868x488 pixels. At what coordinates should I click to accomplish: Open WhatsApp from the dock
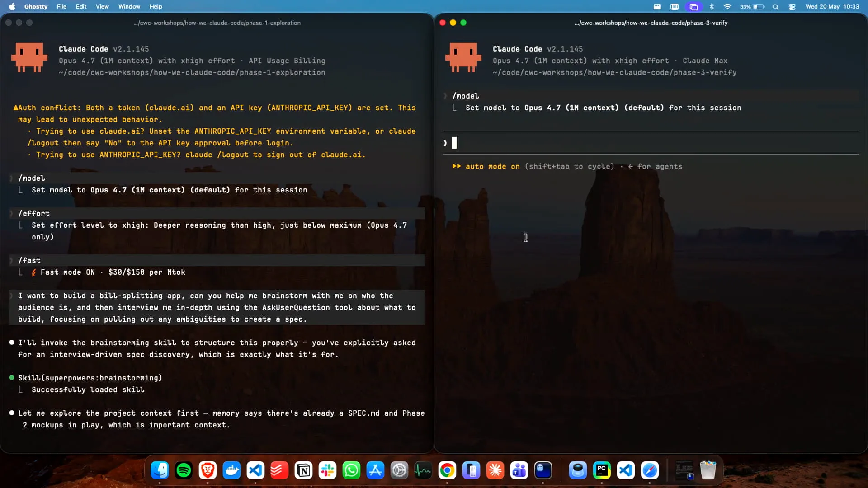pos(351,470)
